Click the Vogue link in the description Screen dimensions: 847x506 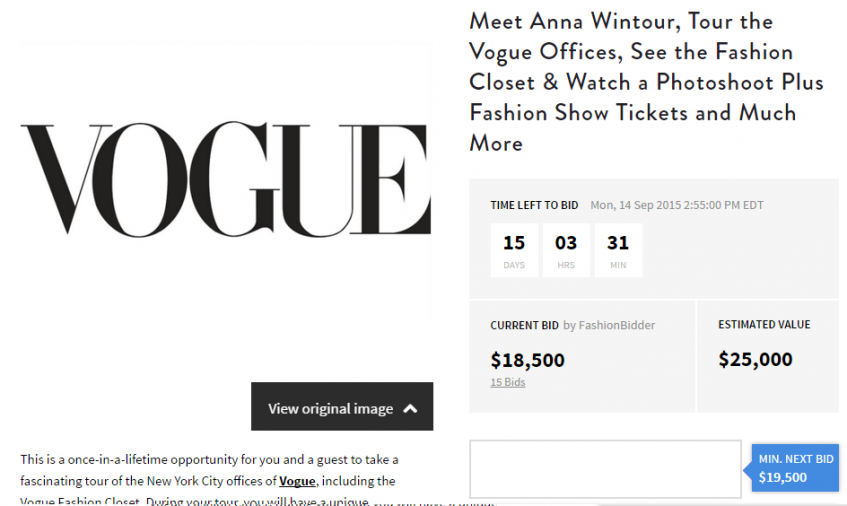click(297, 481)
